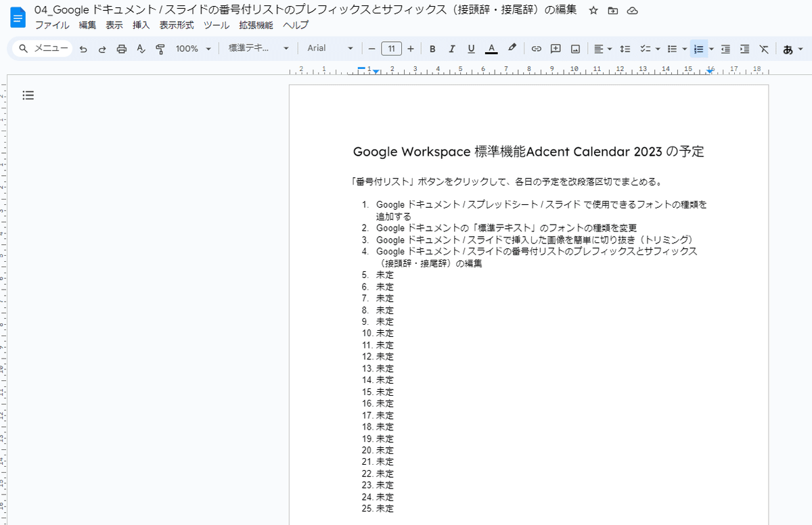Click the print icon
The height and width of the screenshot is (525, 812).
pos(122,49)
